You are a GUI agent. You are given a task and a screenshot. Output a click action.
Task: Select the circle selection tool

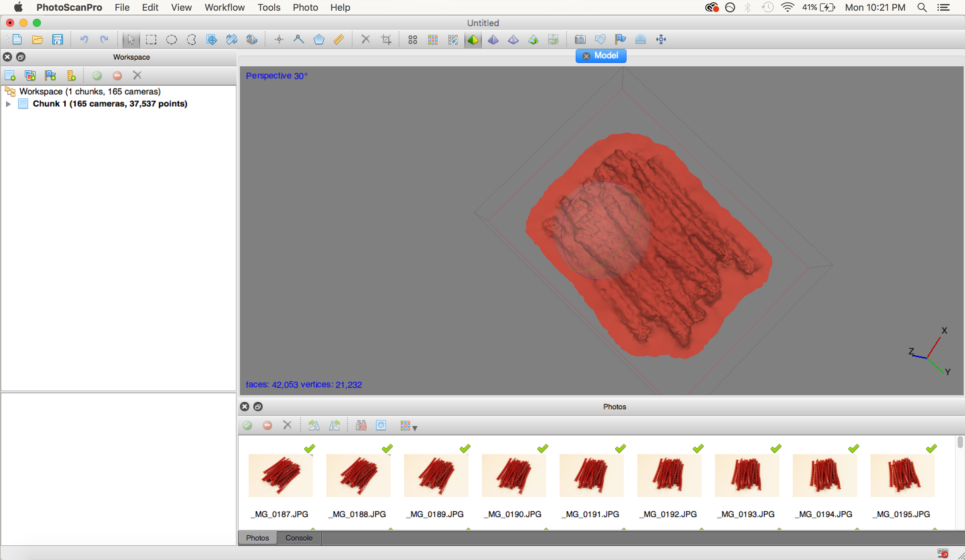171,40
